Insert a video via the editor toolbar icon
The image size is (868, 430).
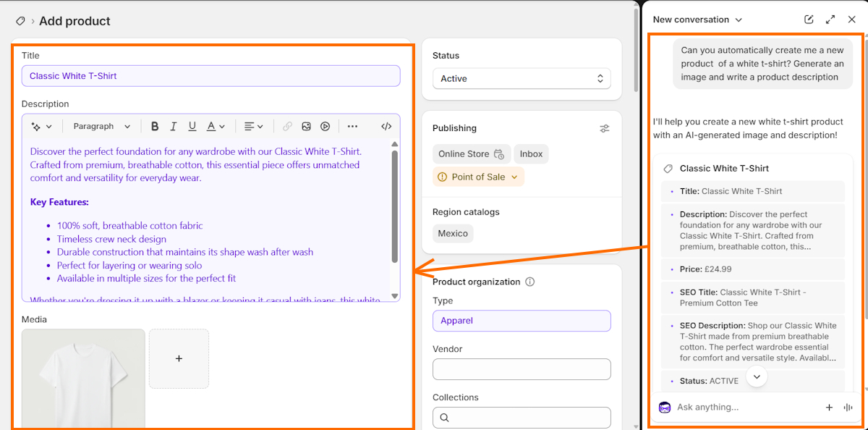(x=325, y=126)
